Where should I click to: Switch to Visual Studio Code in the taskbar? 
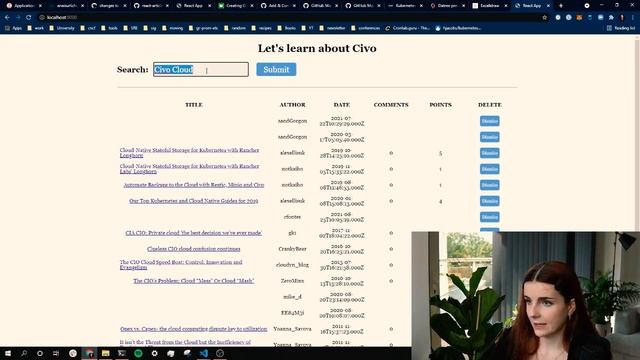pyautogui.click(x=204, y=353)
